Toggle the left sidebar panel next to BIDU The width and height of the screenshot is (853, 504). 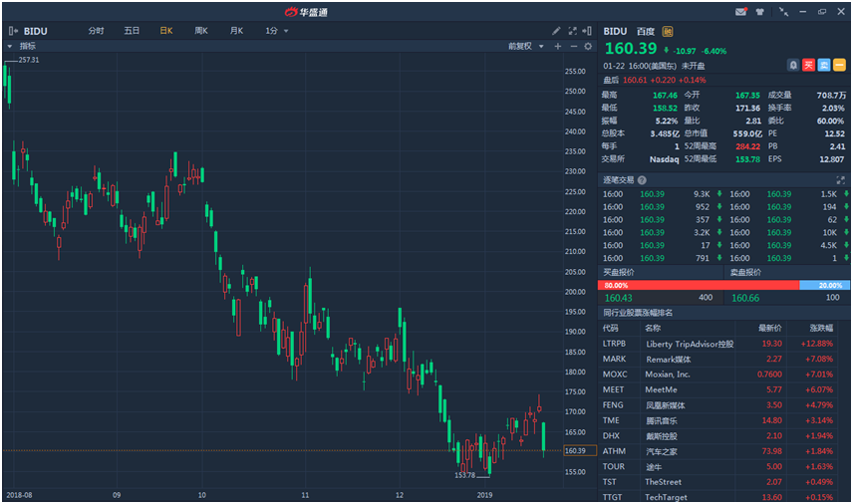click(12, 31)
